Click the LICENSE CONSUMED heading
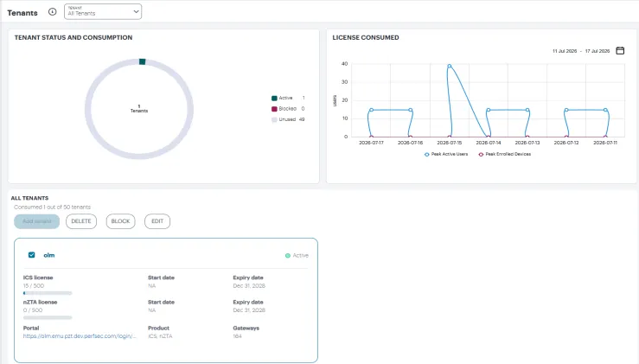Viewport: 639px width, 364px height. pos(366,37)
